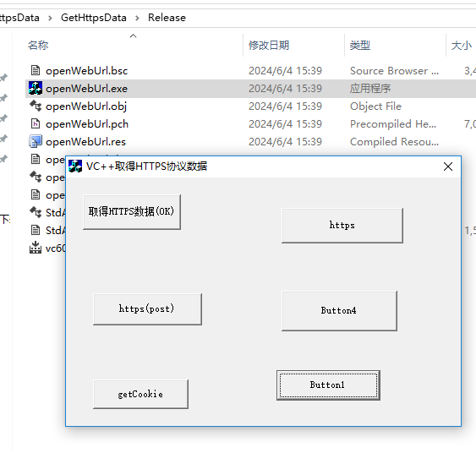Sort by the 修改日期 column header
476x453 pixels.
click(x=269, y=45)
